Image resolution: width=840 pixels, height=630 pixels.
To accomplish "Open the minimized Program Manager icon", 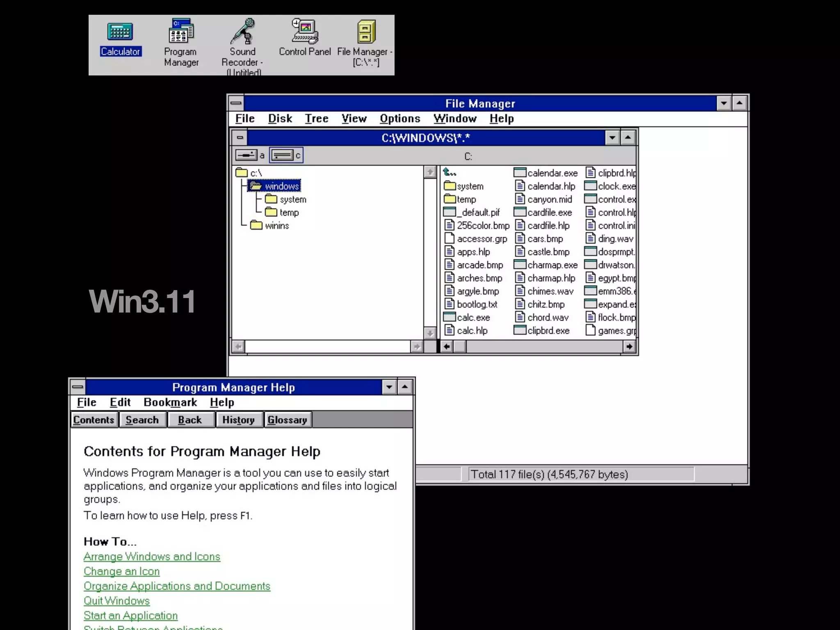I will 181,43.
